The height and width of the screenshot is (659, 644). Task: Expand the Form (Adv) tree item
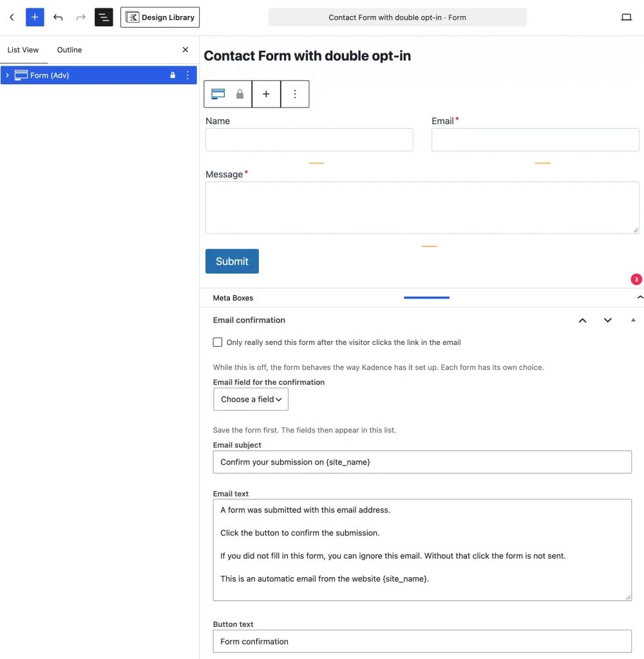click(x=7, y=75)
